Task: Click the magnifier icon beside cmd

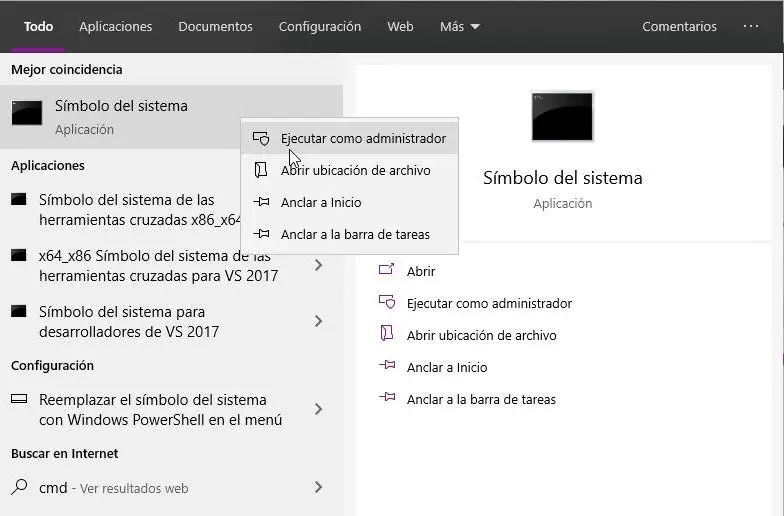Action: click(x=19, y=486)
